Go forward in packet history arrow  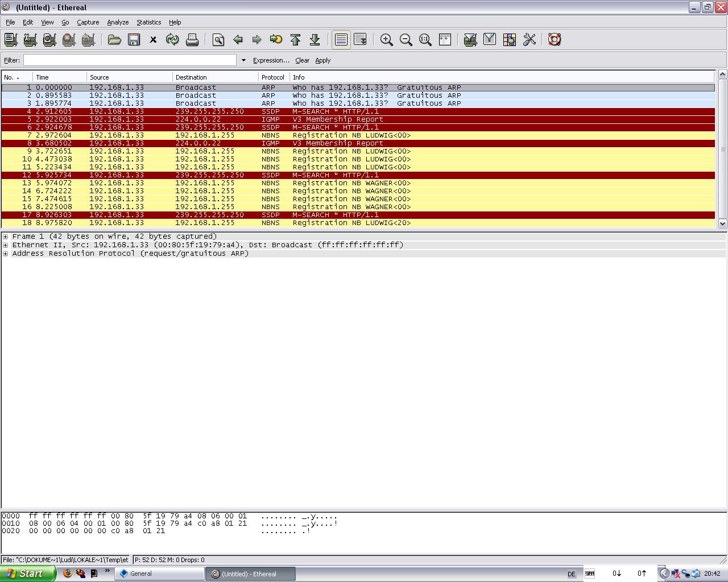tap(257, 39)
